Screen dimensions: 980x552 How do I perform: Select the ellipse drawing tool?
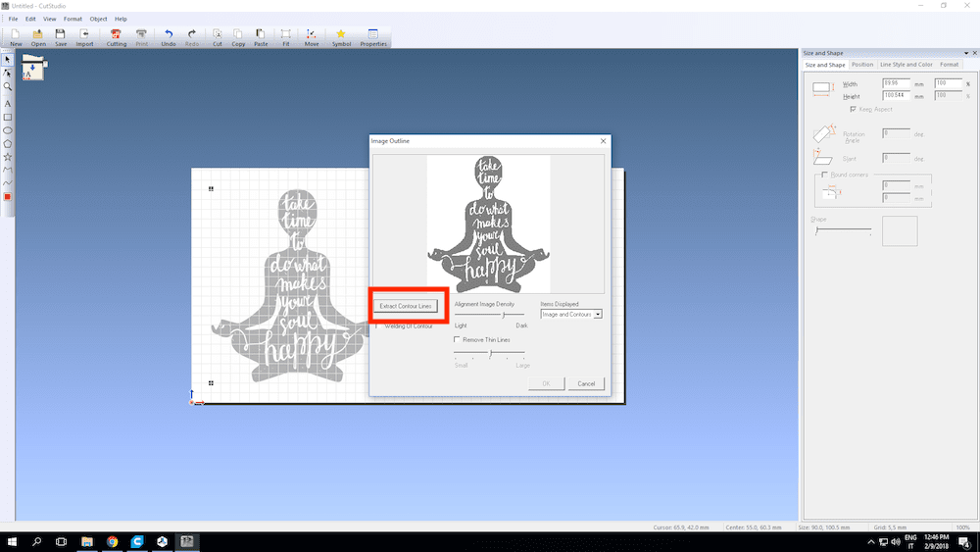8,130
